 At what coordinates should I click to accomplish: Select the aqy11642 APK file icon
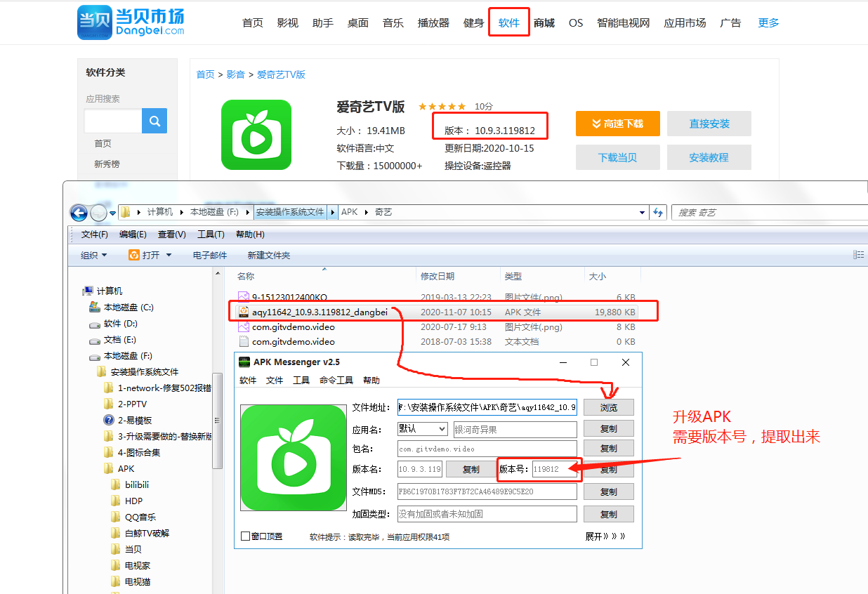pyautogui.click(x=244, y=312)
